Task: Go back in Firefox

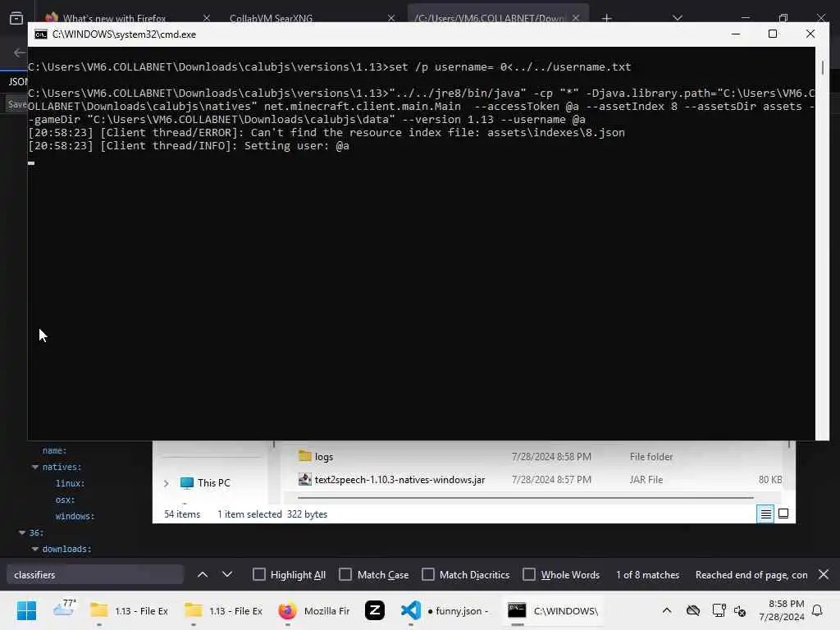Action: tap(20, 52)
